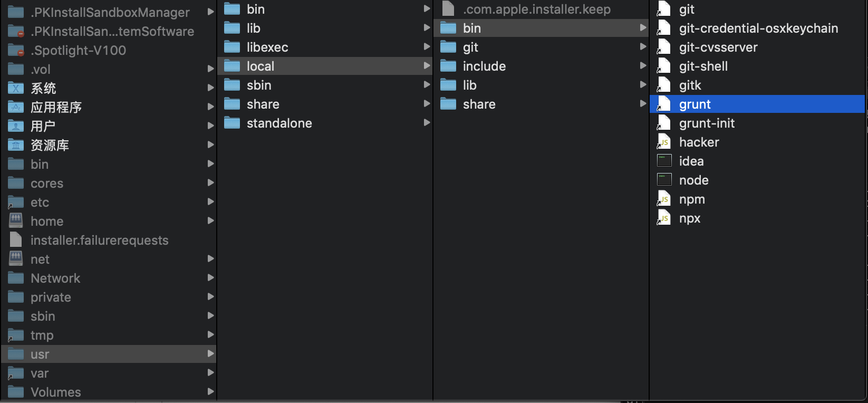Viewport: 868px width, 403px height.
Task: Click the 资源库 library folder icon
Action: 16,145
